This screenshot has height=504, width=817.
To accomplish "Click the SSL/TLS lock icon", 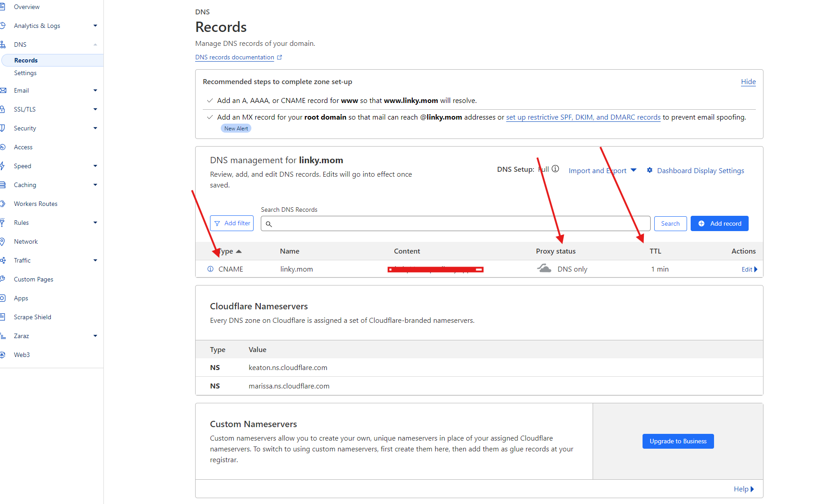I will tap(2, 109).
